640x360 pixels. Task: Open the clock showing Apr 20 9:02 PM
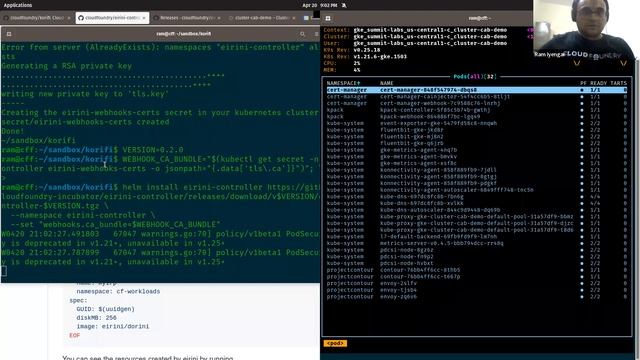click(320, 5)
